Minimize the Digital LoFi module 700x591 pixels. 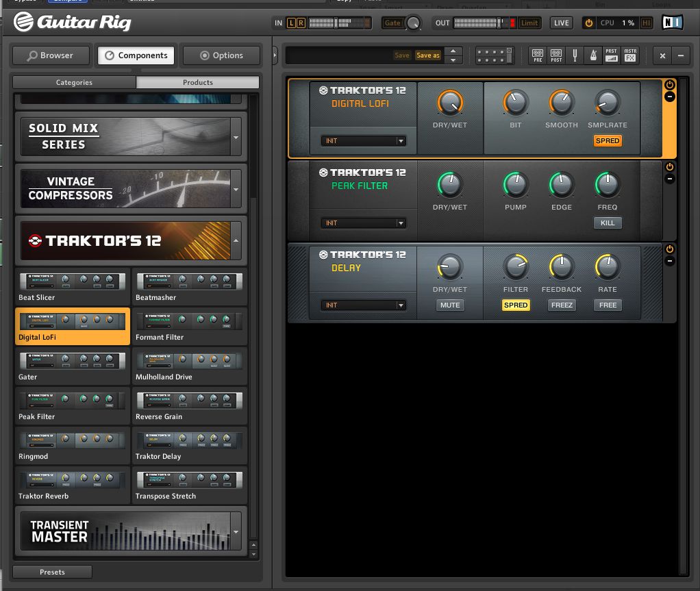click(x=670, y=97)
